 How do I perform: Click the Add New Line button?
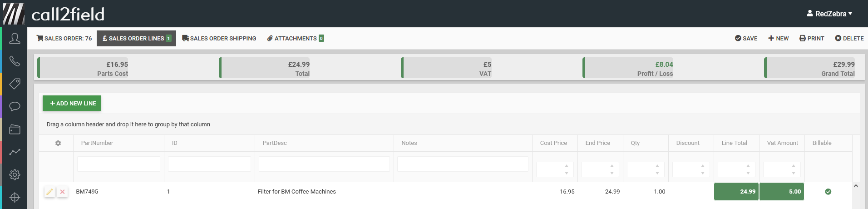(x=72, y=103)
